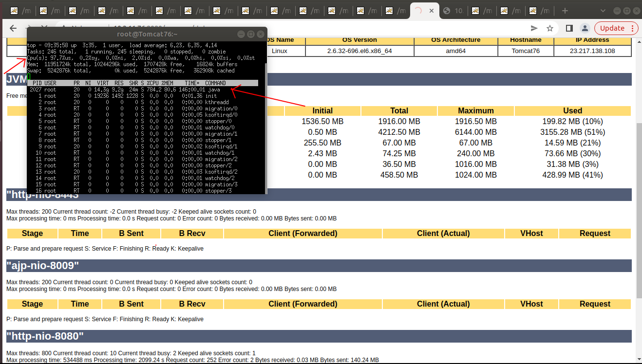Click the Maximum column header
Image resolution: width=642 pixels, height=364 pixels.
click(476, 110)
